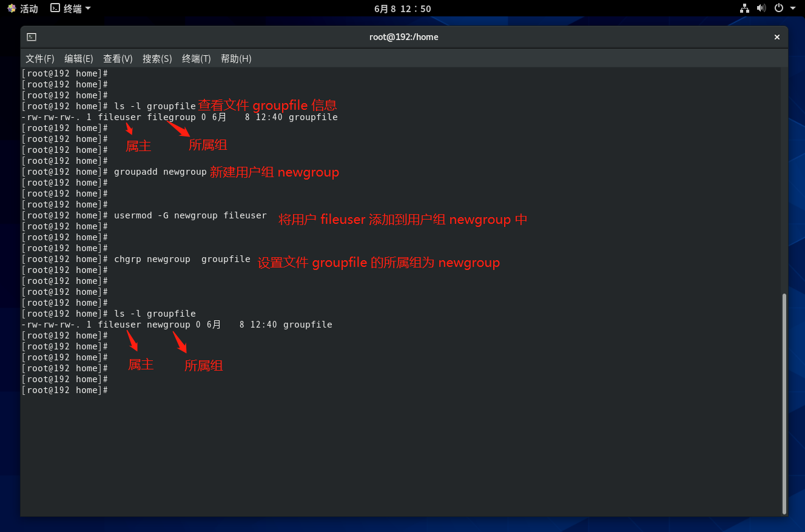
Task: Open the 编辑(E) menu
Action: pos(79,59)
